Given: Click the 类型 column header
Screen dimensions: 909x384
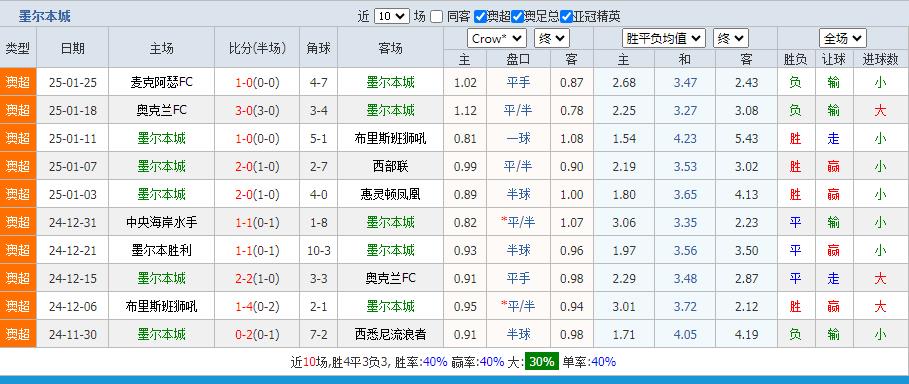Looking at the screenshot, I should click(18, 48).
